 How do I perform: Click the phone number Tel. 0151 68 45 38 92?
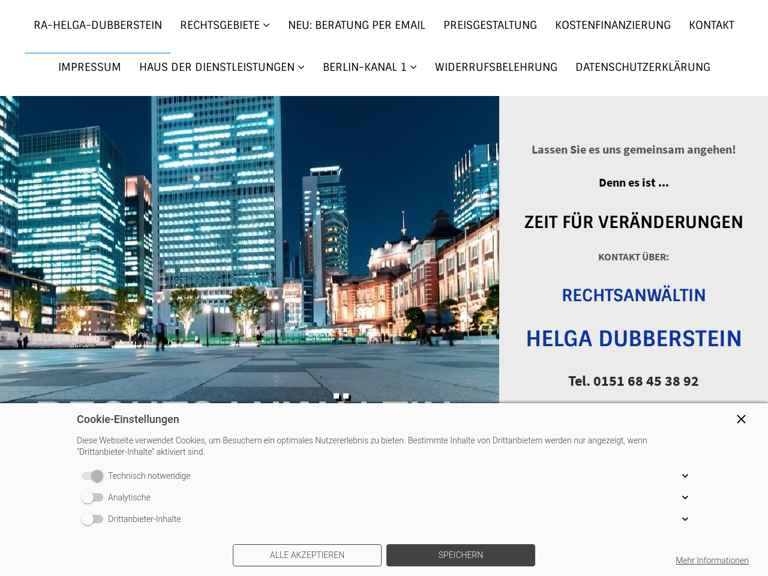[633, 381]
